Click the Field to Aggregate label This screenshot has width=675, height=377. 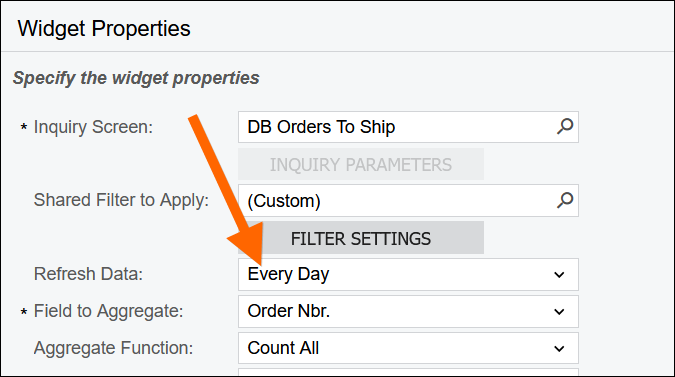108,311
